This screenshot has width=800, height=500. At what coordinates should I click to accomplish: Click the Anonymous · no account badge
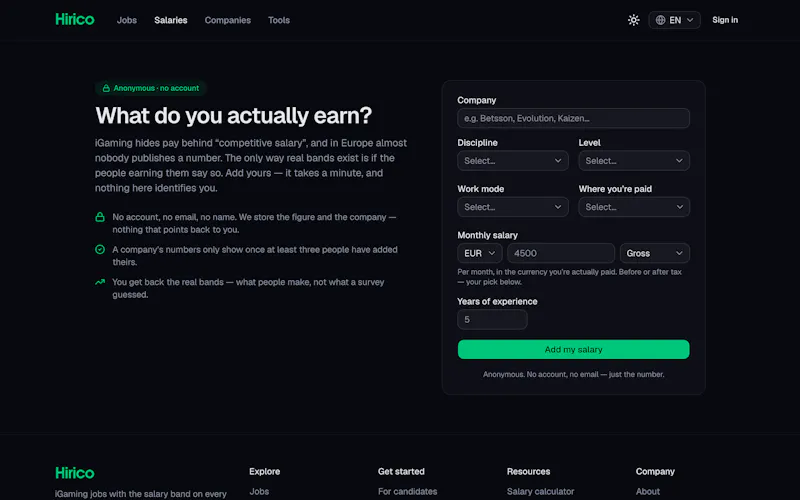(x=151, y=88)
